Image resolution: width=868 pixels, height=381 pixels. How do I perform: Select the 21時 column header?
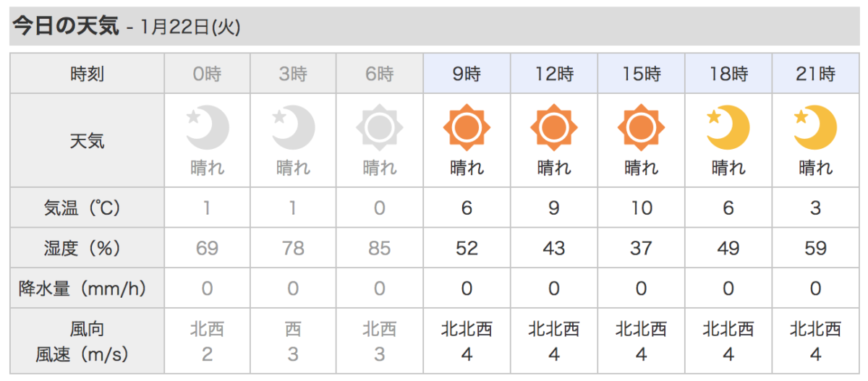coord(815,74)
